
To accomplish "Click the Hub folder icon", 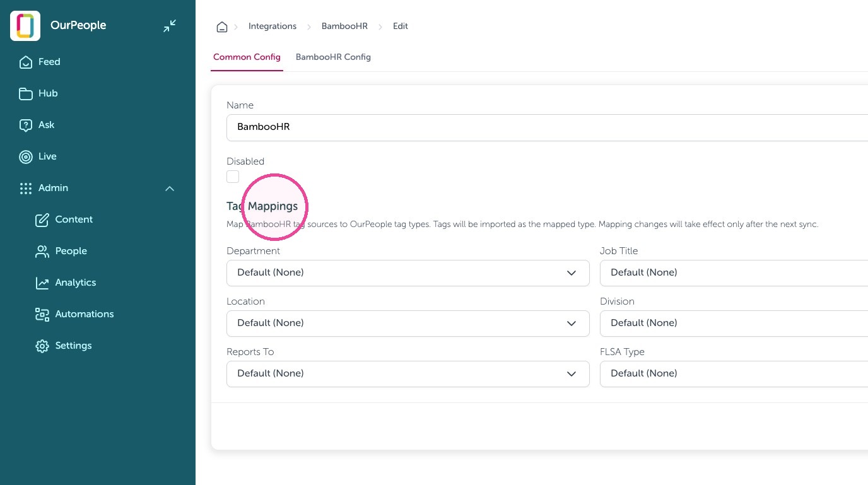I will 26,93.
